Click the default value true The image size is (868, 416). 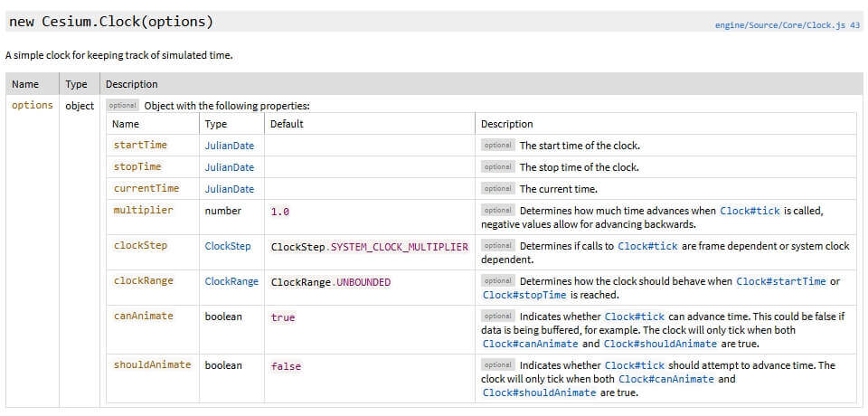click(283, 318)
